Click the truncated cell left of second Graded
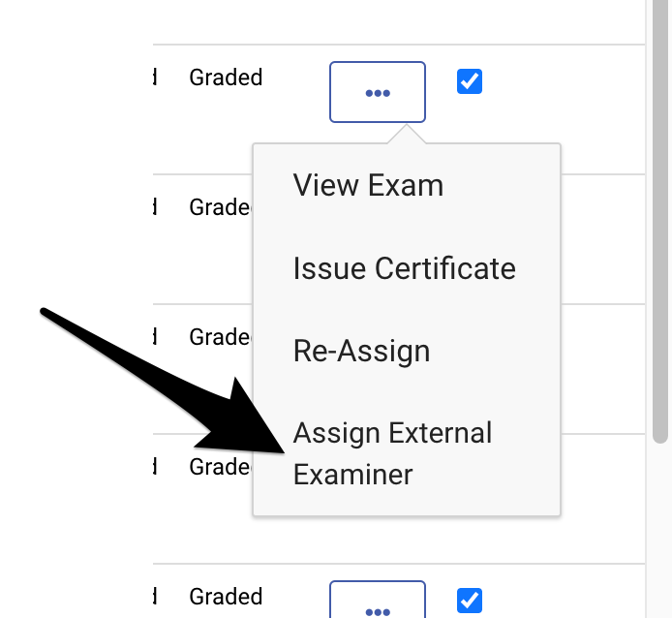 tap(155, 207)
